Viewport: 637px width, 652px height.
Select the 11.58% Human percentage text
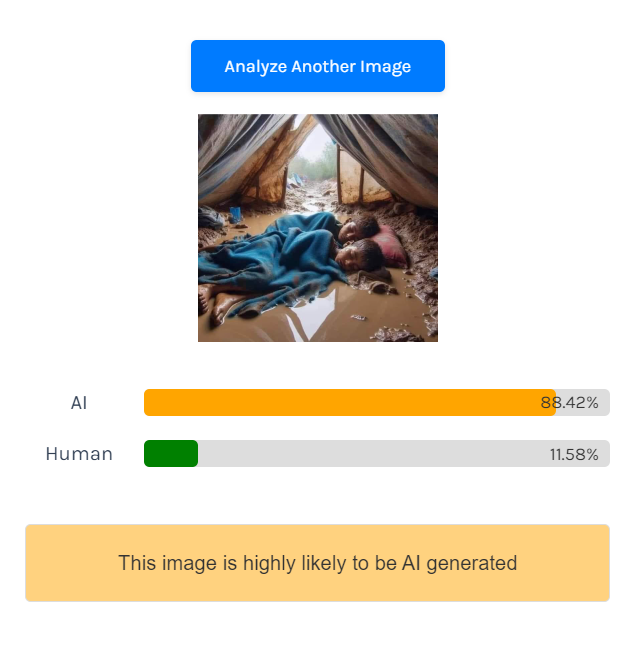point(574,455)
